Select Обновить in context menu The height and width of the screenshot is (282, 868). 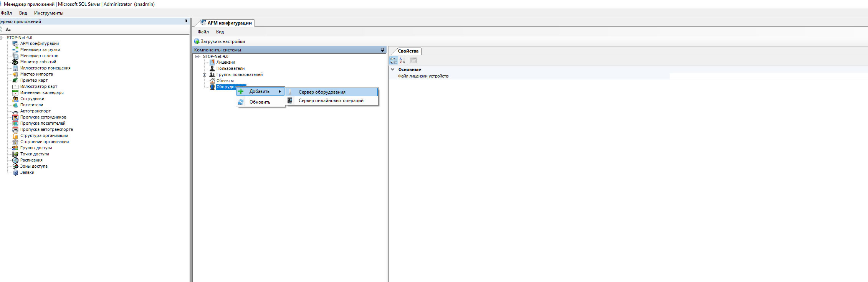(260, 102)
